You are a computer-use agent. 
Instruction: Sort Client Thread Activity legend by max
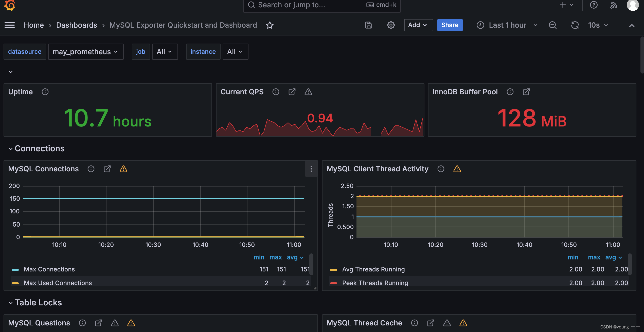tap(594, 257)
